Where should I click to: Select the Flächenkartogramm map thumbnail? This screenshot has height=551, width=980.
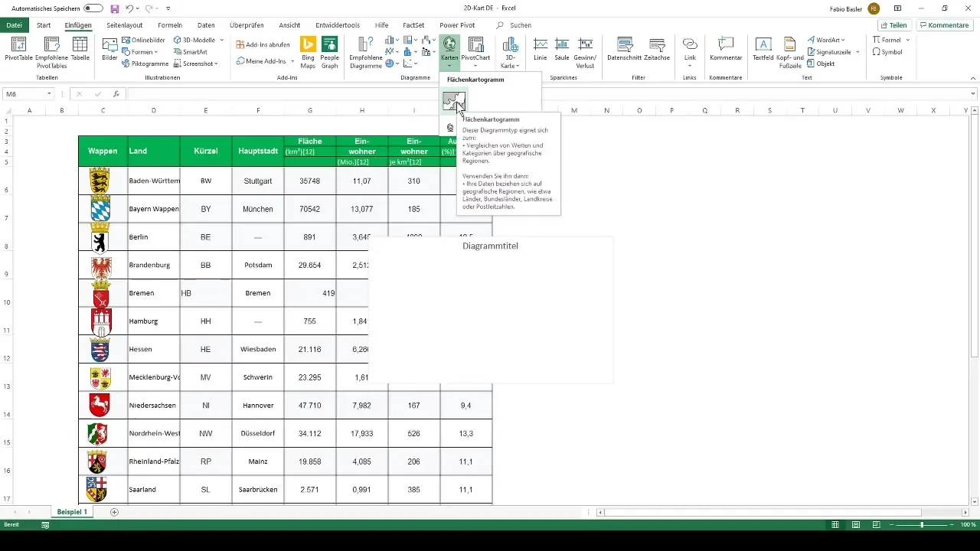pos(454,101)
